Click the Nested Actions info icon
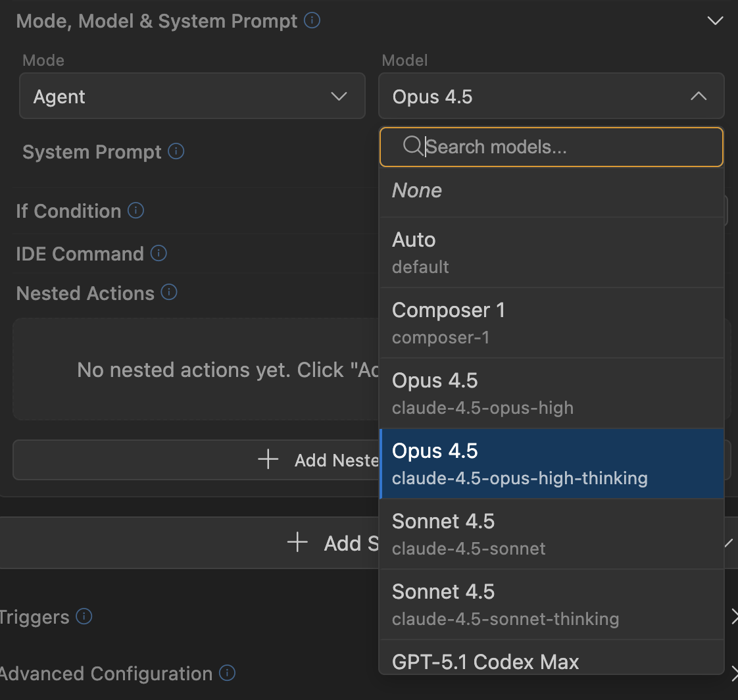The width and height of the screenshot is (738, 700). coord(169,292)
